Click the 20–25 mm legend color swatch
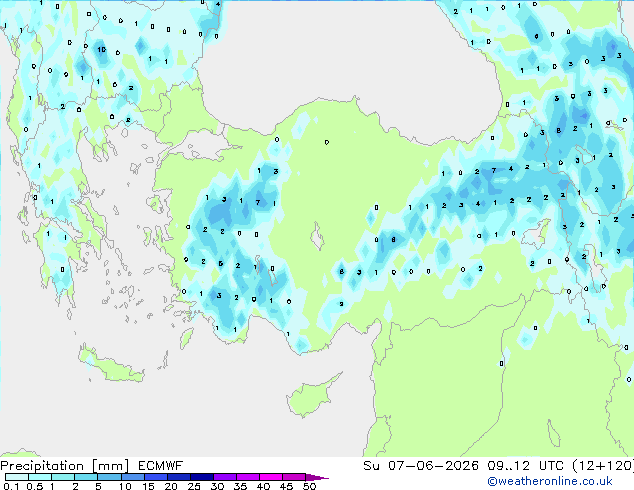Screen dimensions: 634x490 pos(178,477)
